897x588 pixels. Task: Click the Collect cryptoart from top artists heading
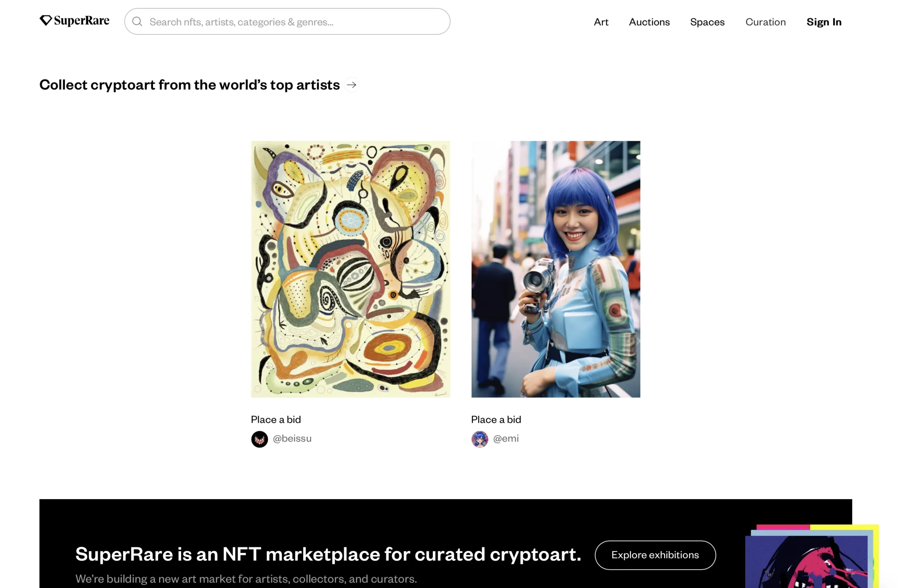tap(190, 85)
